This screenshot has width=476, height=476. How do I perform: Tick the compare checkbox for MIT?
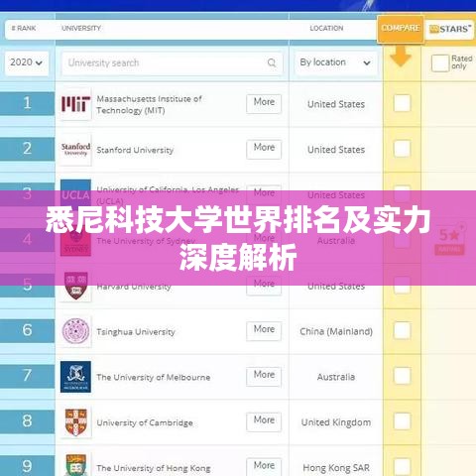coord(402,103)
